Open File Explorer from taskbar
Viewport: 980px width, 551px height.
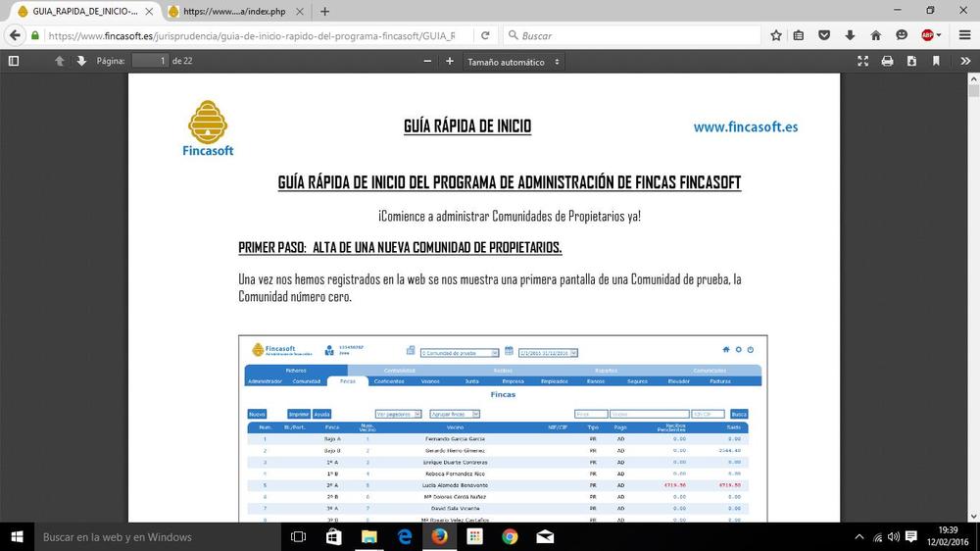point(368,536)
